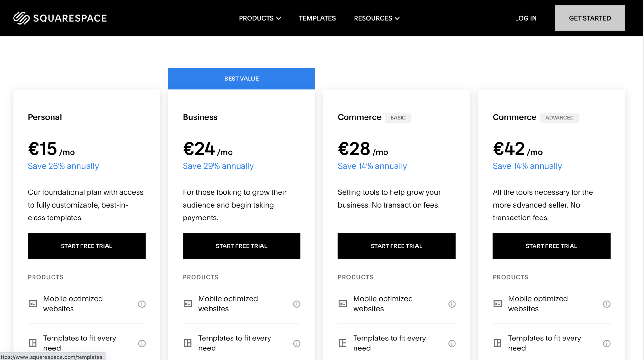Click info icon for Business mobile optimized websites
This screenshot has height=362, width=644.
pos(297,304)
